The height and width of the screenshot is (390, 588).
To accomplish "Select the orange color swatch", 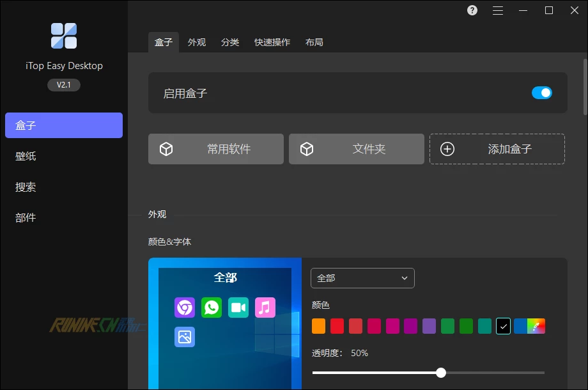I will tap(318, 327).
